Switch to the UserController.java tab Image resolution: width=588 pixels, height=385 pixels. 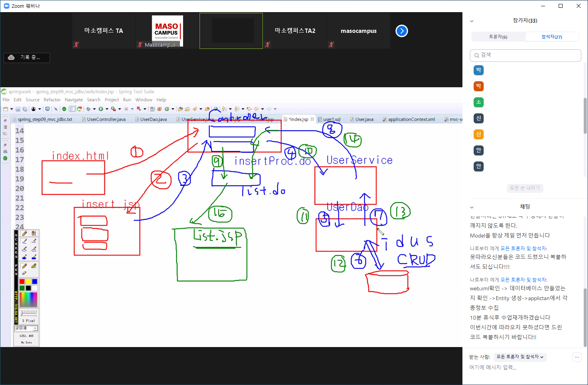(x=106, y=119)
